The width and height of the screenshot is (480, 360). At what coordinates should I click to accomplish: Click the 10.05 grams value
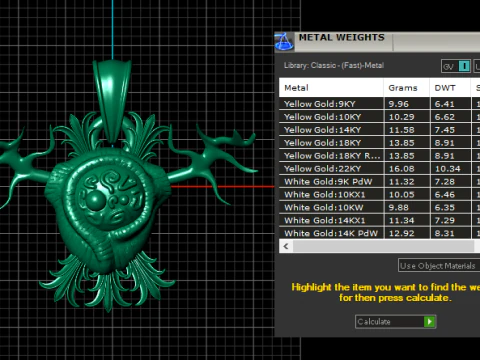tap(402, 195)
